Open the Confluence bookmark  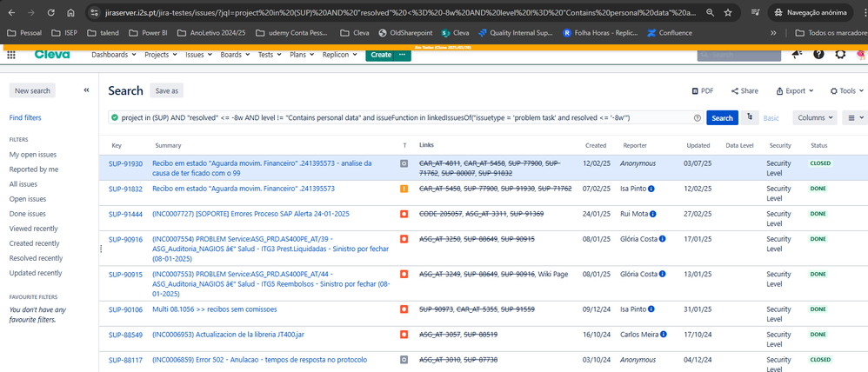pyautogui.click(x=670, y=33)
